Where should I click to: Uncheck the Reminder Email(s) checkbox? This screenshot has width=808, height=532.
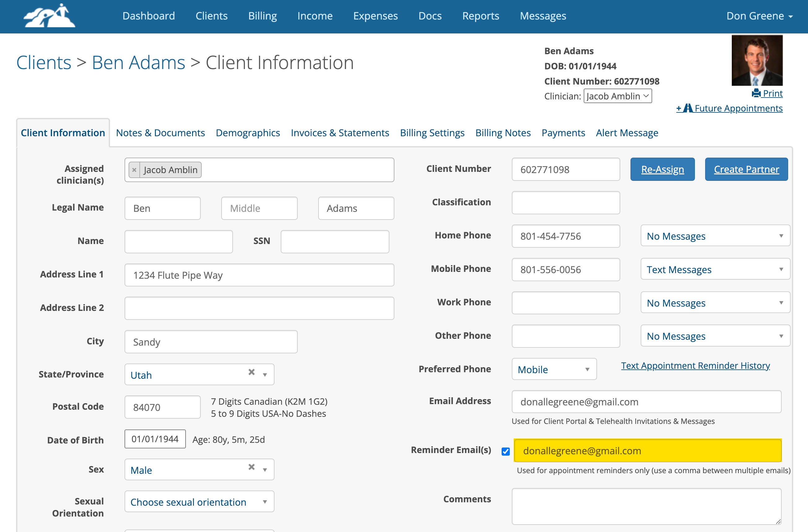tap(506, 451)
